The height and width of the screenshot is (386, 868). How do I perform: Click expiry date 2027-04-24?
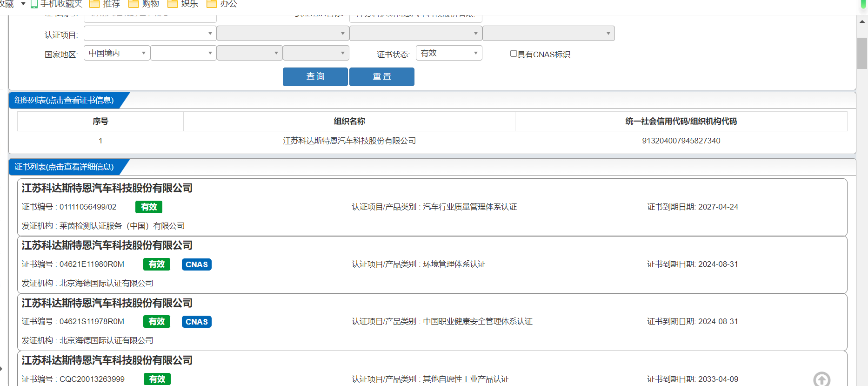[x=718, y=207]
